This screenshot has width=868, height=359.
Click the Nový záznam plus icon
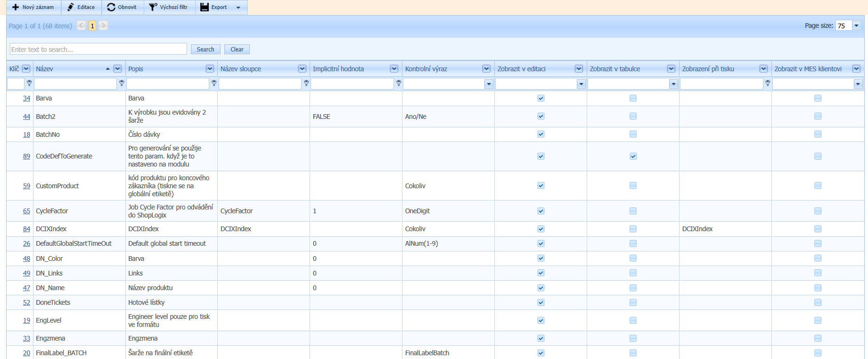(16, 7)
